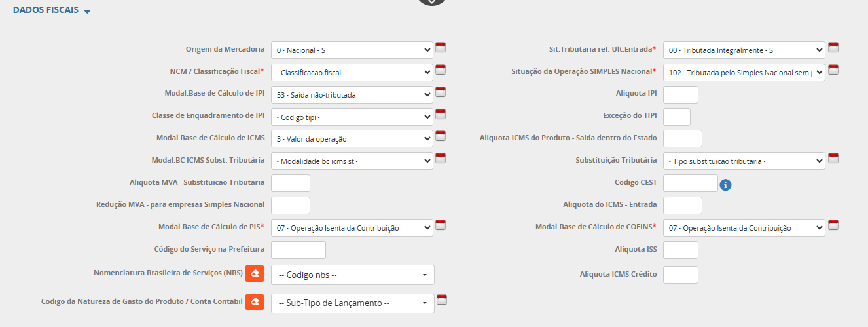Click the icon next to NCM / Classificação Fiscal
The image size is (868, 327).
click(441, 69)
